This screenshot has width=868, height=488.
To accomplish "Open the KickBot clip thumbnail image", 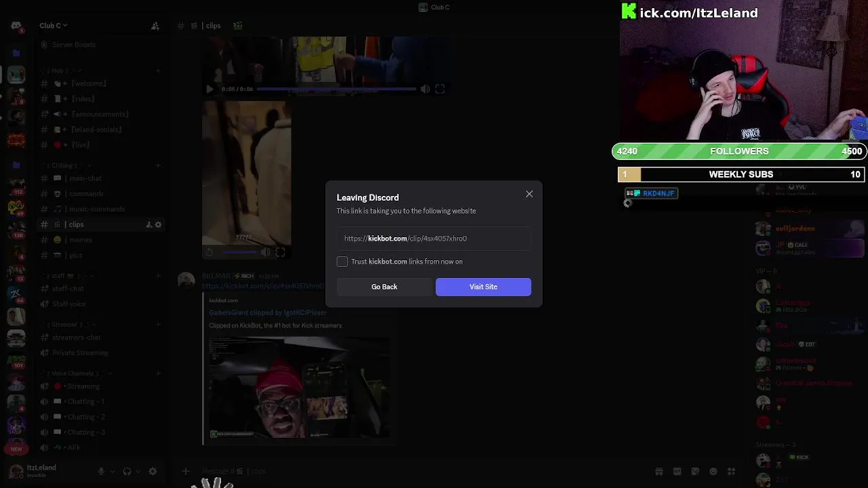I will pyautogui.click(x=299, y=388).
